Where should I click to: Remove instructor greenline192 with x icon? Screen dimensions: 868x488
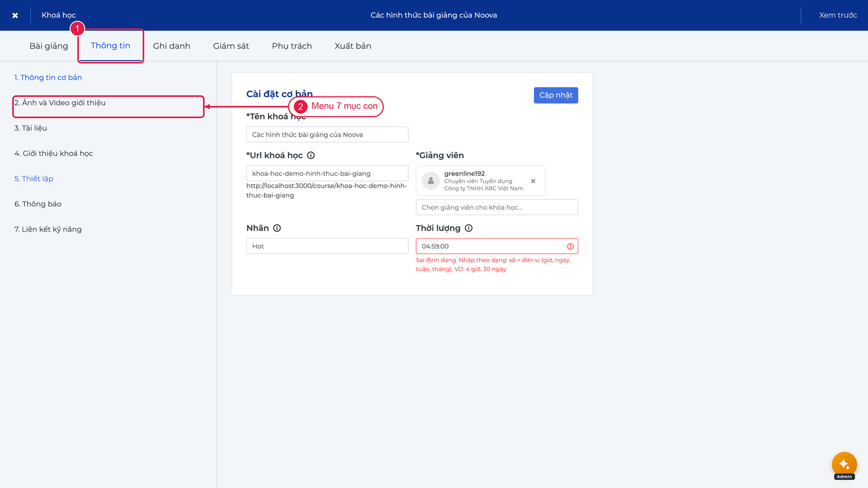[x=533, y=181]
